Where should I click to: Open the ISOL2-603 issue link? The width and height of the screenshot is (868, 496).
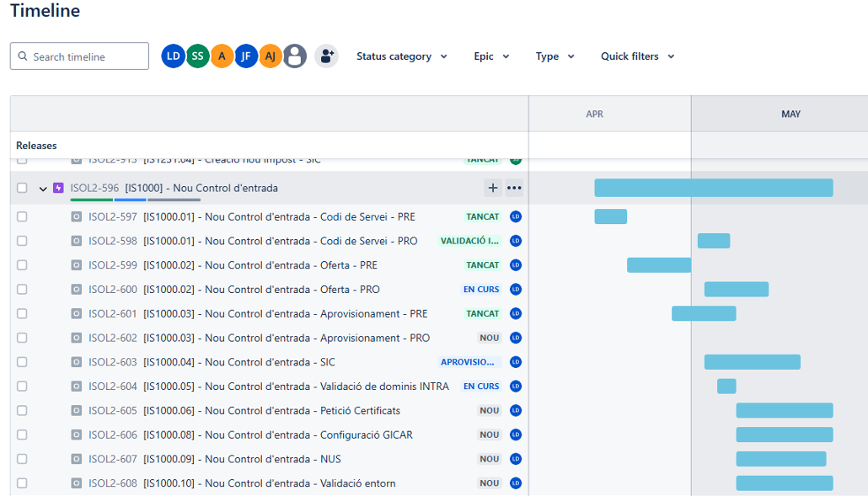(113, 362)
